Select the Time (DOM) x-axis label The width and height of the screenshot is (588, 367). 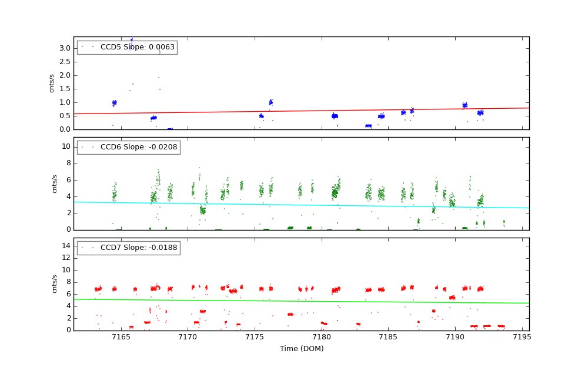pos(301,349)
